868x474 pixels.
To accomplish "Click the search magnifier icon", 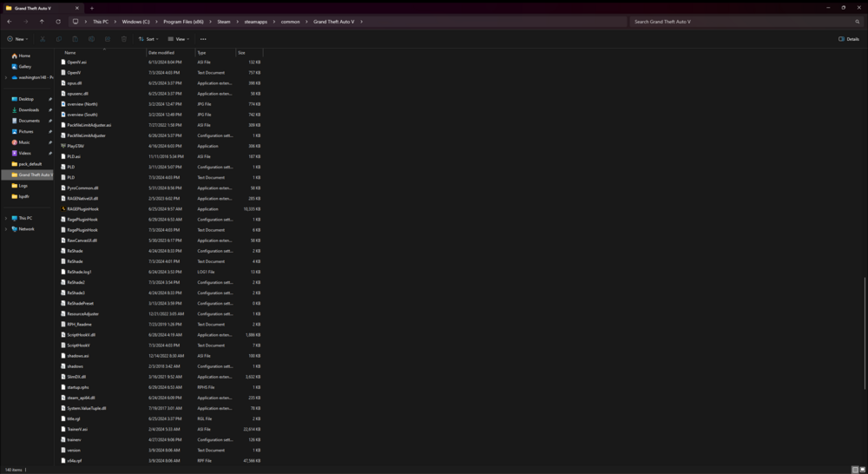I will (858, 22).
